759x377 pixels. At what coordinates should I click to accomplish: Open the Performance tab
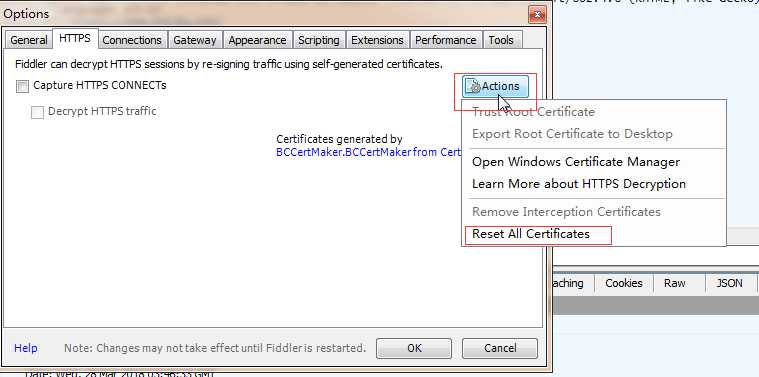point(446,40)
